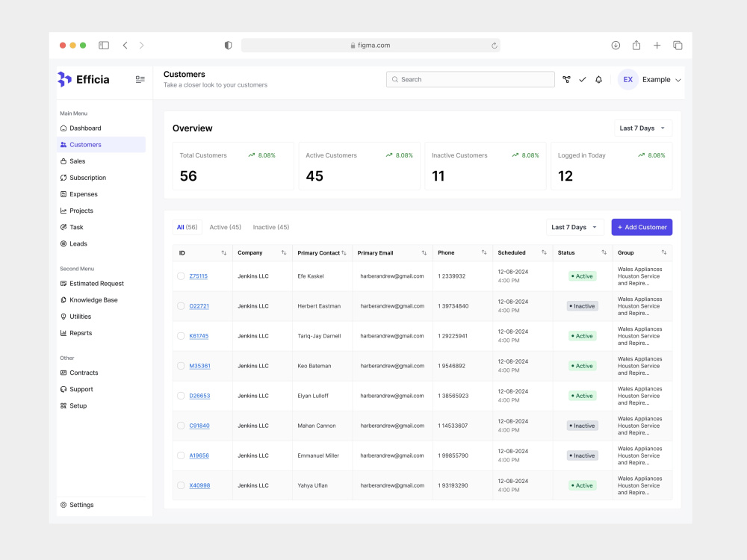
Task: Tick checkbox for customer O22721
Action: (x=181, y=306)
